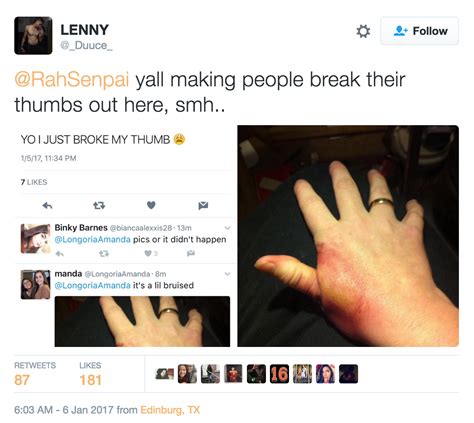
Task: Like Binky Barnes reply heart
Action: pyautogui.click(x=148, y=254)
